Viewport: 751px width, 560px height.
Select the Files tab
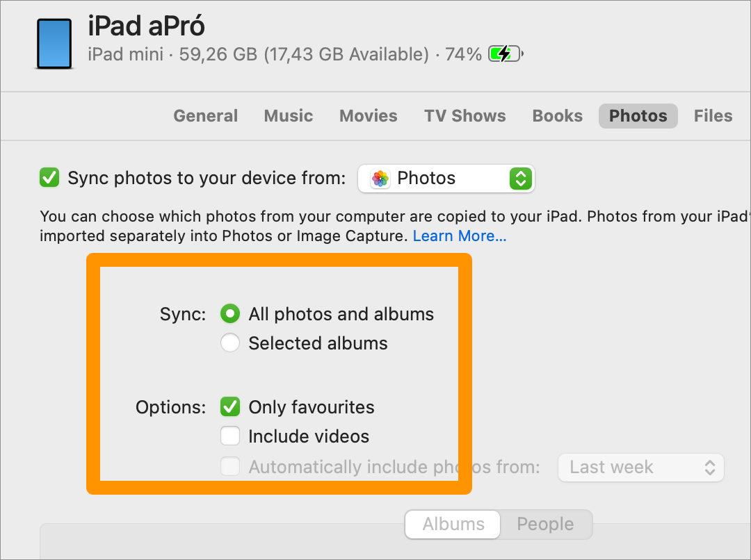tap(713, 116)
